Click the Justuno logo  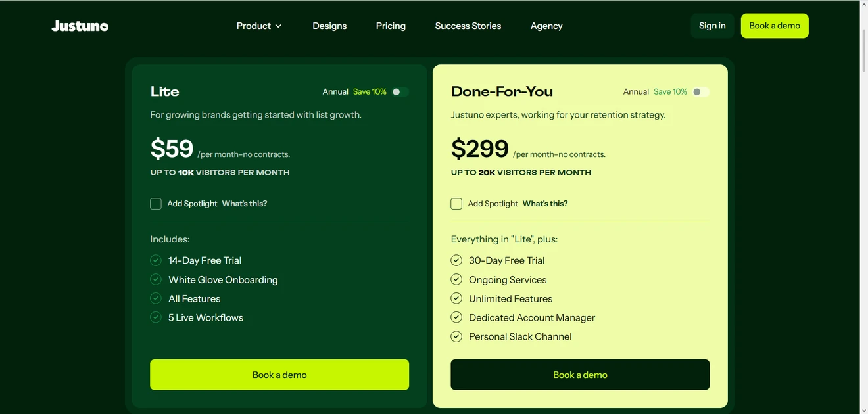pyautogui.click(x=80, y=26)
